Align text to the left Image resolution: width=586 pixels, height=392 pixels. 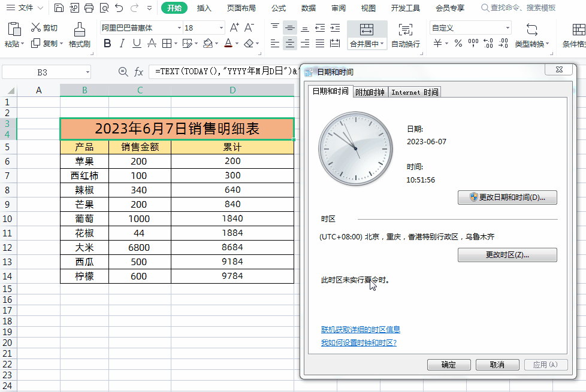click(275, 44)
